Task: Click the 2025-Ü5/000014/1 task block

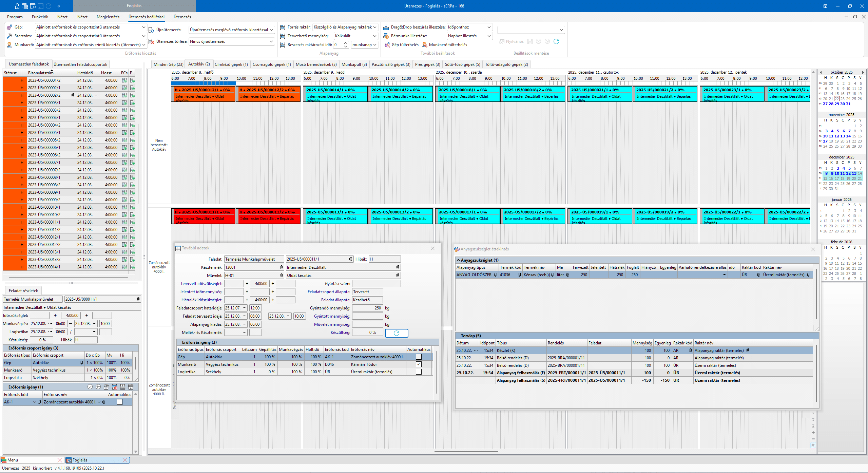Action: [x=335, y=94]
